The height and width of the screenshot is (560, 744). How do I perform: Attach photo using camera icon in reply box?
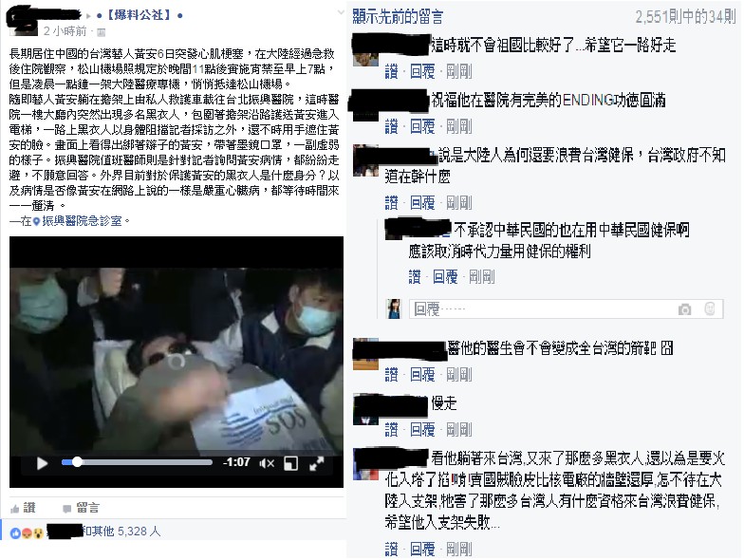(684, 309)
